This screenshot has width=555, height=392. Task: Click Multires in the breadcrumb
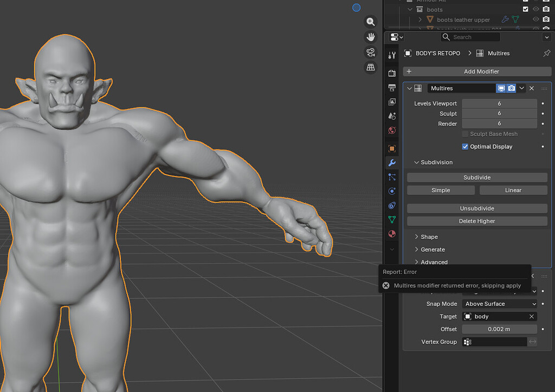[x=499, y=54]
